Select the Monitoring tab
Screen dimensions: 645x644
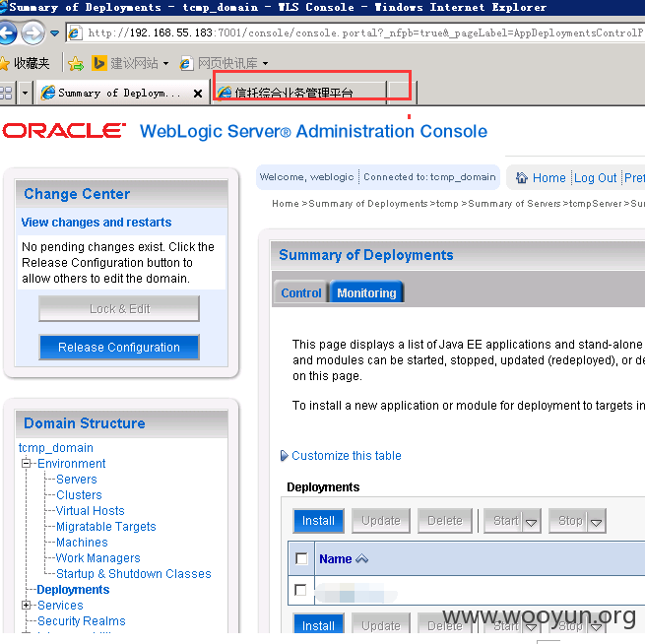coord(366,292)
